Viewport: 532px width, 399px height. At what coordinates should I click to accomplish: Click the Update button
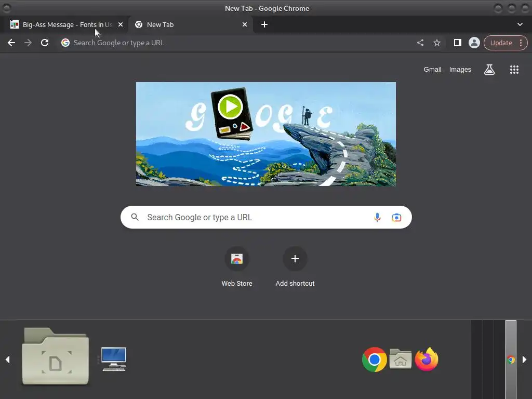click(x=501, y=43)
